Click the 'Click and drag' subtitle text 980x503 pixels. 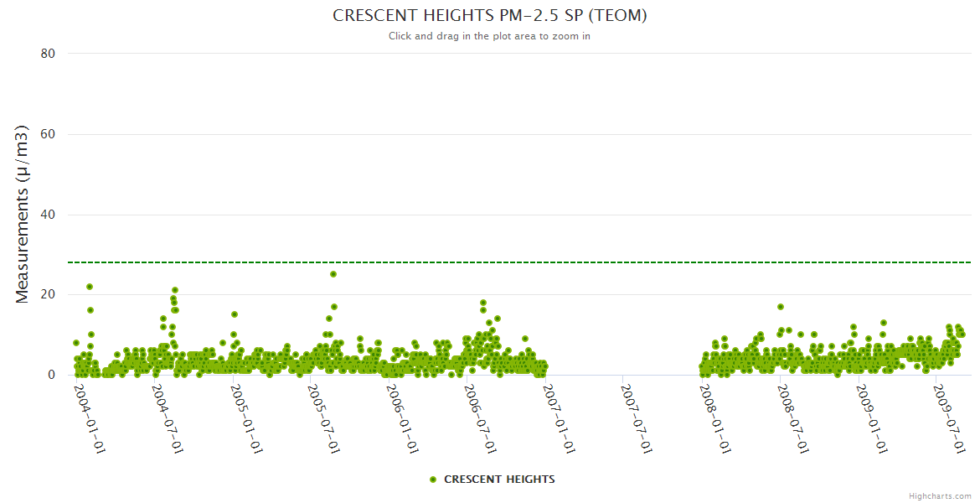(x=489, y=36)
